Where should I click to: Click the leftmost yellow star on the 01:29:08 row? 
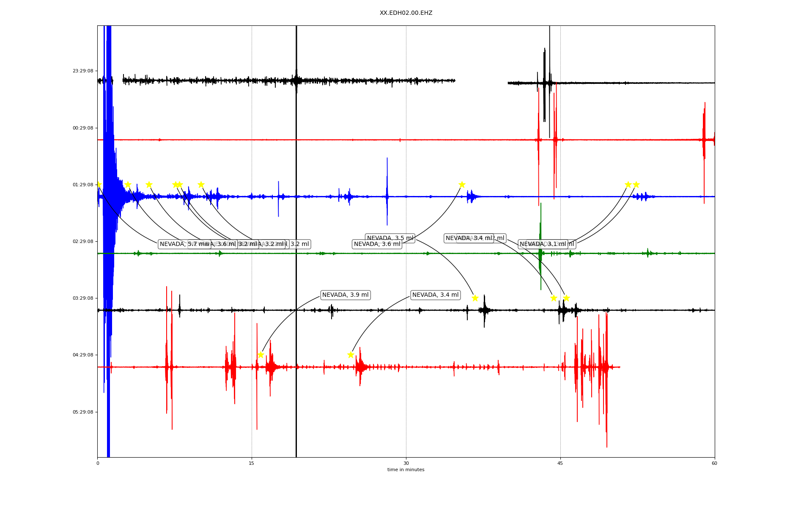coord(99,185)
